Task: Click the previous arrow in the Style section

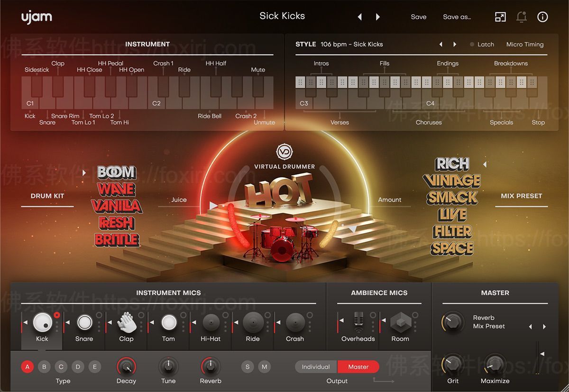Action: click(441, 44)
